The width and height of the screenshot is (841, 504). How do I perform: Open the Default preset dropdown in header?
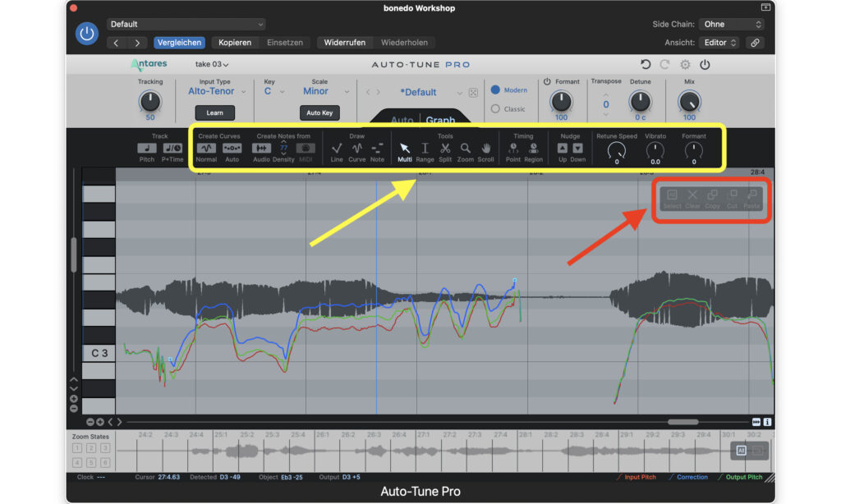tap(186, 24)
